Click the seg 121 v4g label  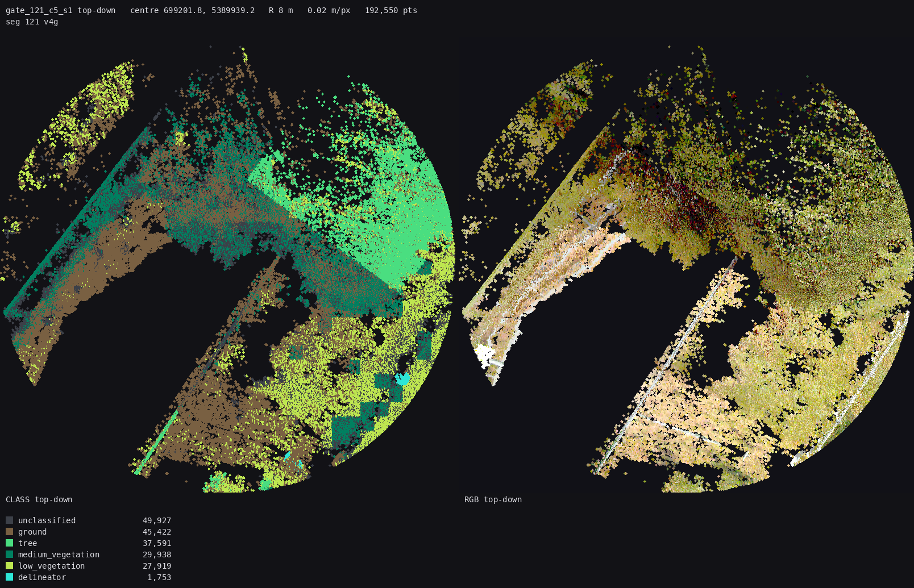tap(32, 22)
